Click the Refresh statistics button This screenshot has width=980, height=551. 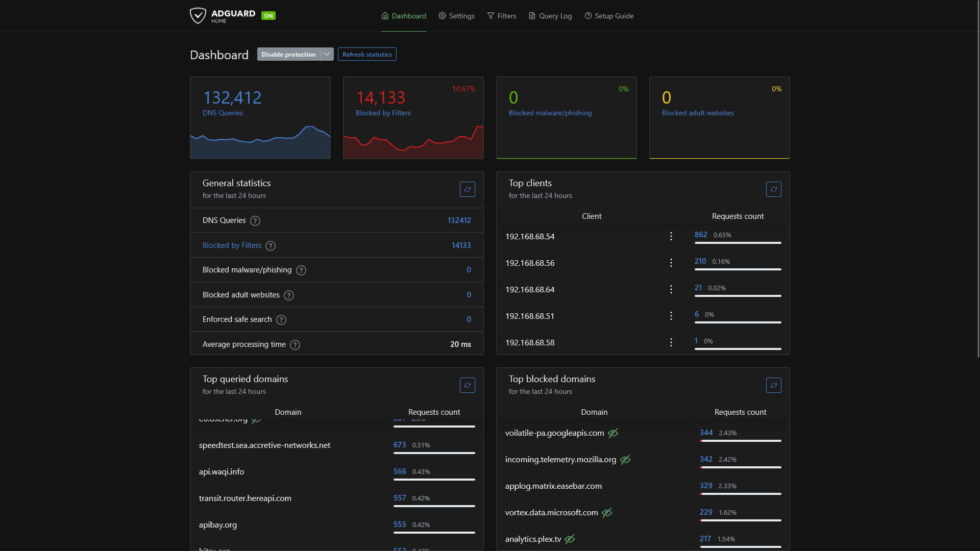tap(367, 54)
